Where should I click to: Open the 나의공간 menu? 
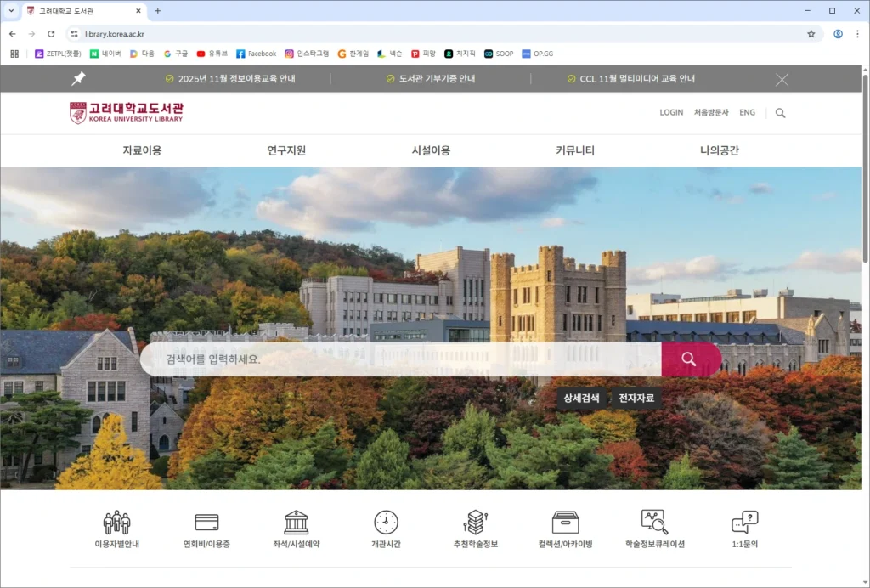(x=719, y=150)
